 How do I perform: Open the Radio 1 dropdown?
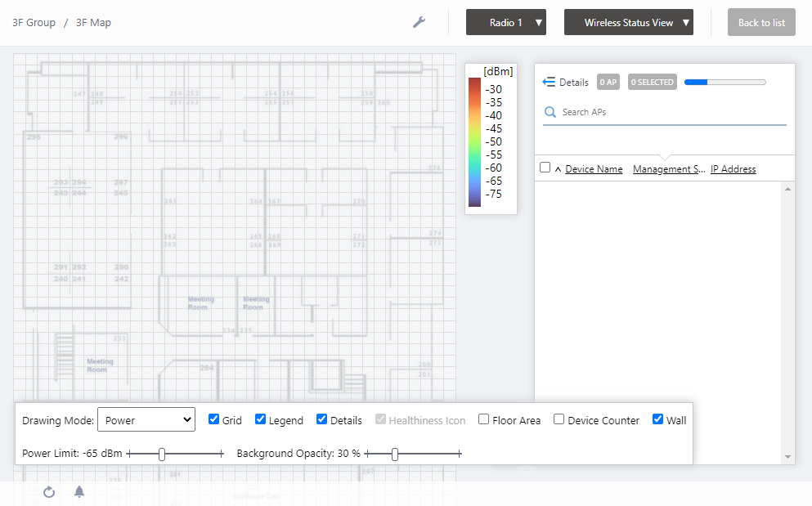pyautogui.click(x=505, y=23)
